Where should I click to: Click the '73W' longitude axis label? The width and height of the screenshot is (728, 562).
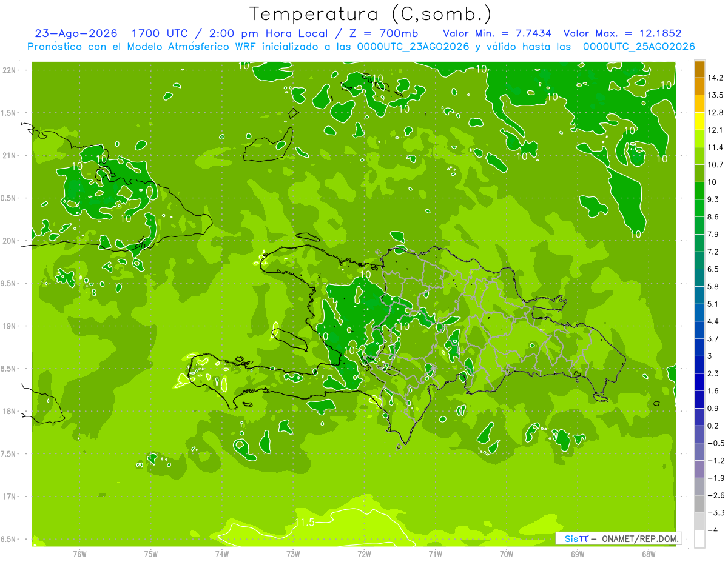point(293,554)
